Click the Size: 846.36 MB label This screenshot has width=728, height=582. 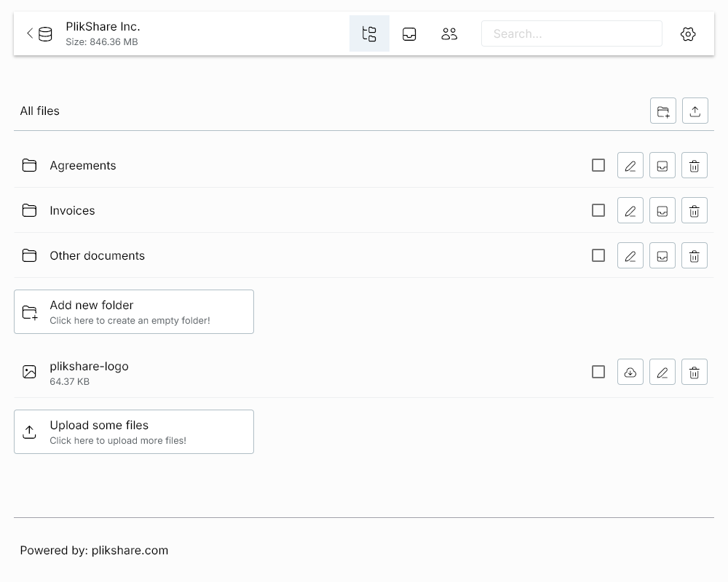(x=102, y=41)
